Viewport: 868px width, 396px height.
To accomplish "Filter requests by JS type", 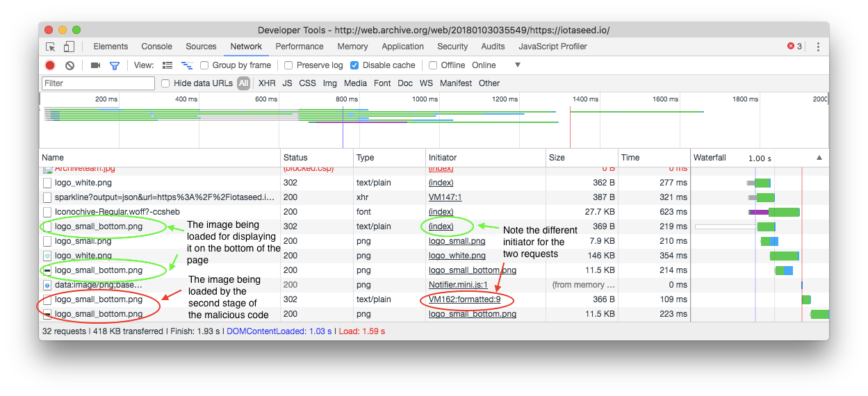I will click(287, 83).
